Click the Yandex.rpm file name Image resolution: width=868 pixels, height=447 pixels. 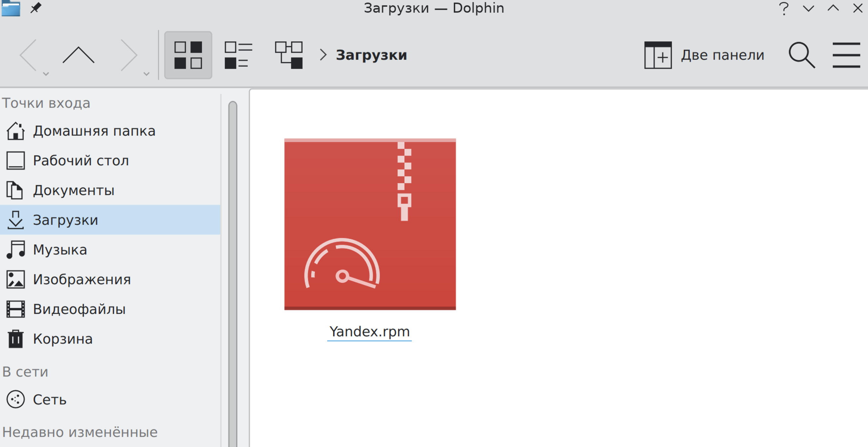(369, 332)
